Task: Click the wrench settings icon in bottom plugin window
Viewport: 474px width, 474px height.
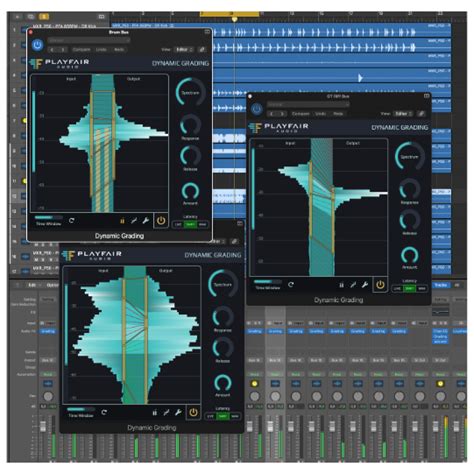Action: click(x=178, y=412)
